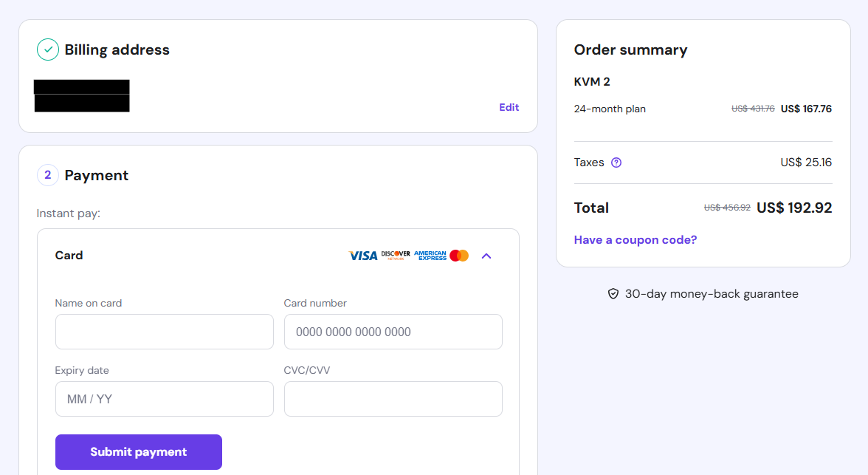Click the green Billing address checkmark icon
Image resolution: width=868 pixels, height=475 pixels.
[x=48, y=49]
